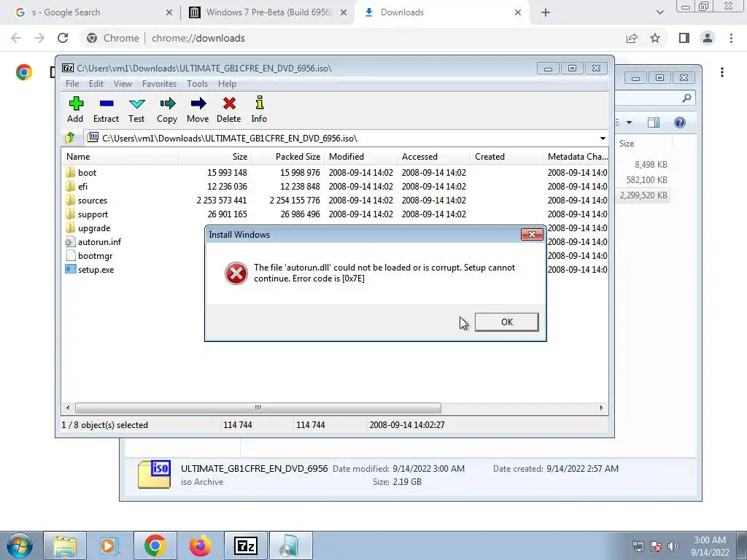Open Downloads page three-dot menu
This screenshot has height=560, width=747.
click(722, 72)
